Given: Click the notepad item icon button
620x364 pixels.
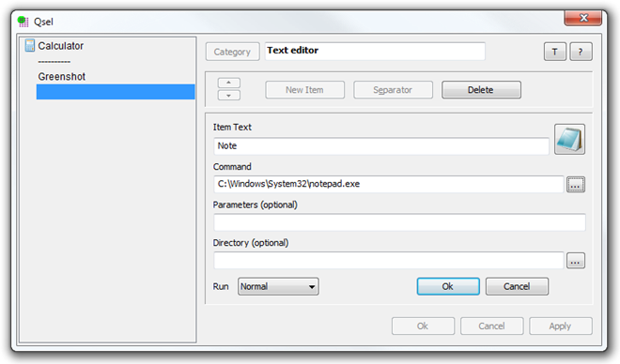Looking at the screenshot, I should [x=569, y=140].
